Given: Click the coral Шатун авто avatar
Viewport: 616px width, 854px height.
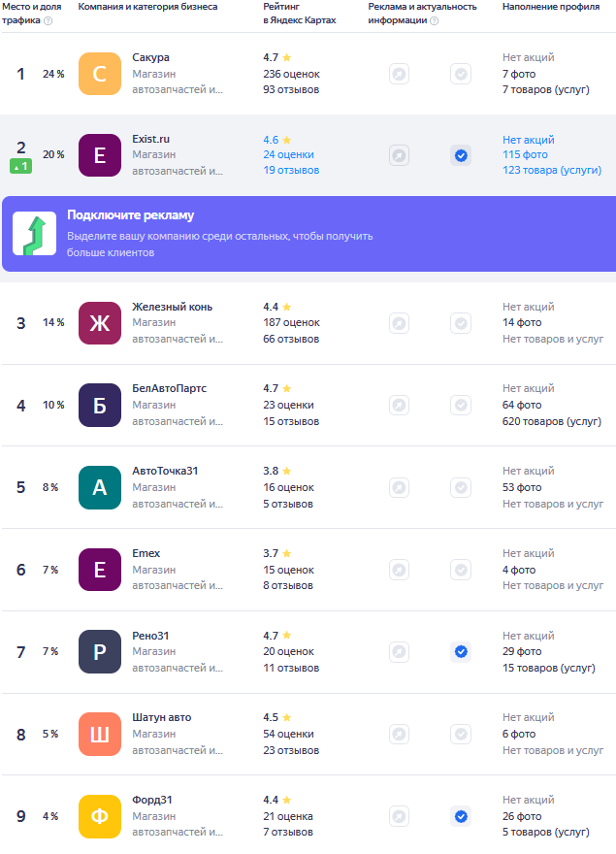Looking at the screenshot, I should pos(99,734).
